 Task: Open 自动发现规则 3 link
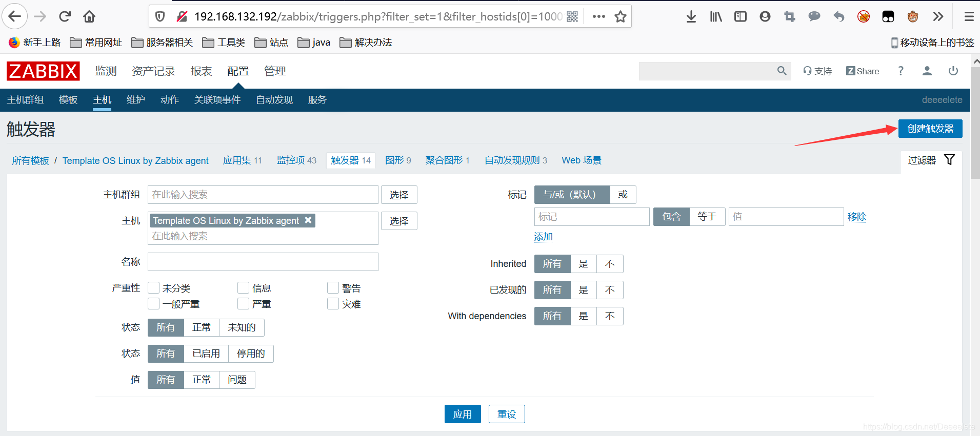516,160
